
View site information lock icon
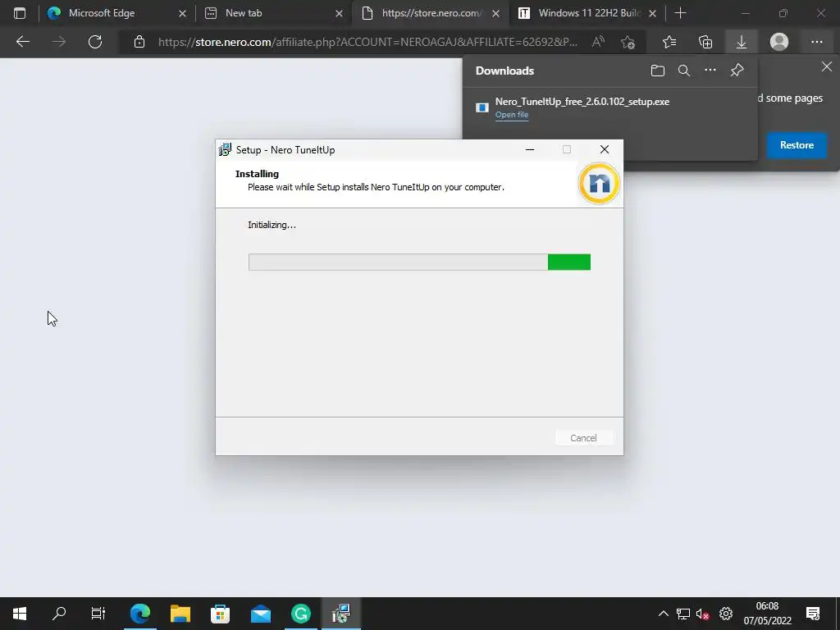(x=139, y=42)
